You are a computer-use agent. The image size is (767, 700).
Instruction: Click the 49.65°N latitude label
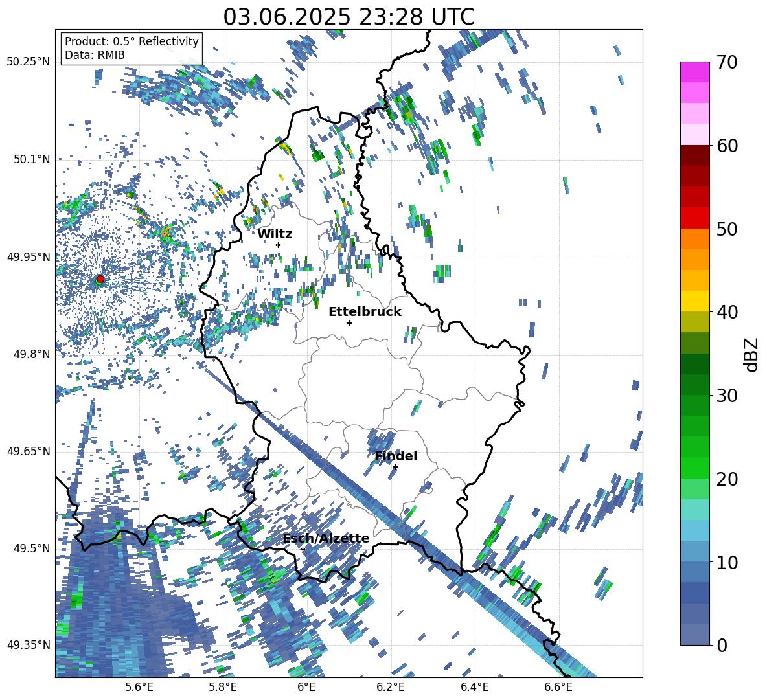click(x=29, y=451)
